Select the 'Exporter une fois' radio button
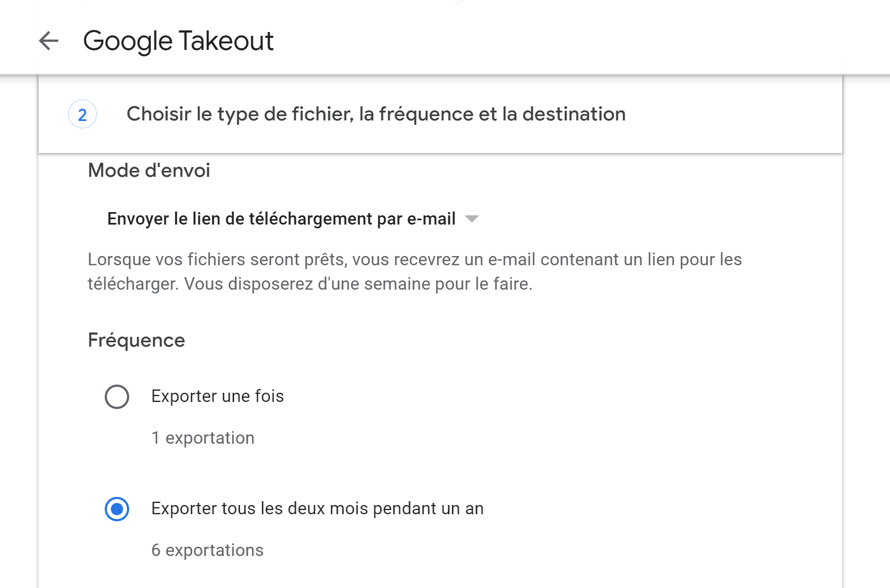The width and height of the screenshot is (890, 588). coord(117,397)
